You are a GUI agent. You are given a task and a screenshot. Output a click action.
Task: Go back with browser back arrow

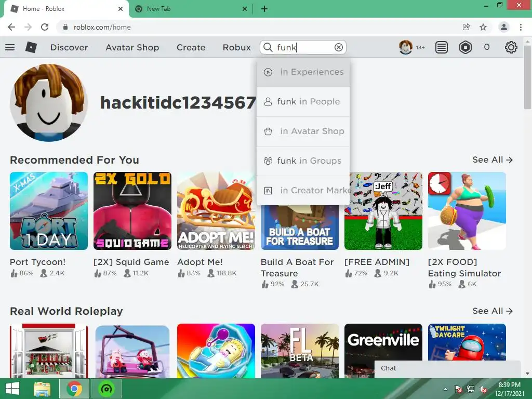[x=11, y=27]
